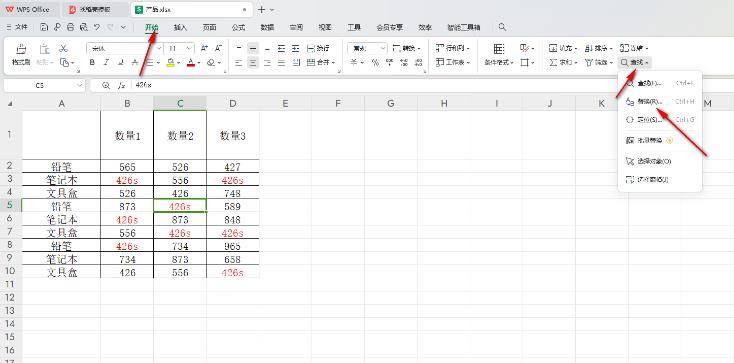Click the table style icon above conditional format

click(x=499, y=48)
